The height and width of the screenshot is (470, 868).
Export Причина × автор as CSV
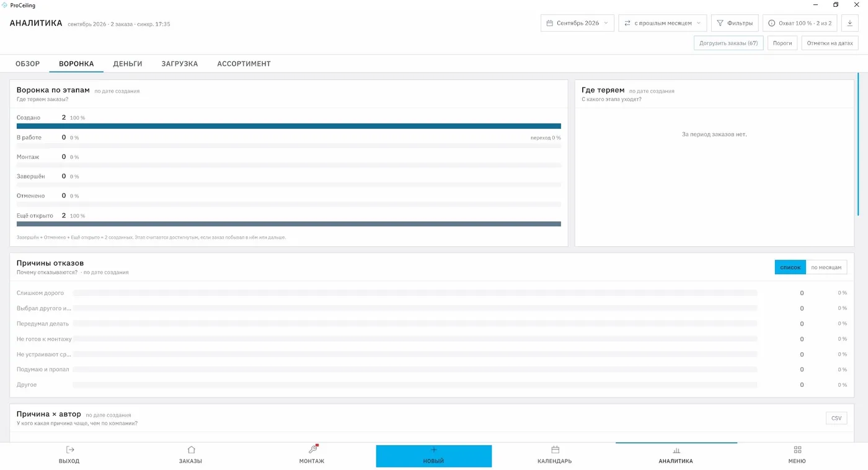(836, 418)
